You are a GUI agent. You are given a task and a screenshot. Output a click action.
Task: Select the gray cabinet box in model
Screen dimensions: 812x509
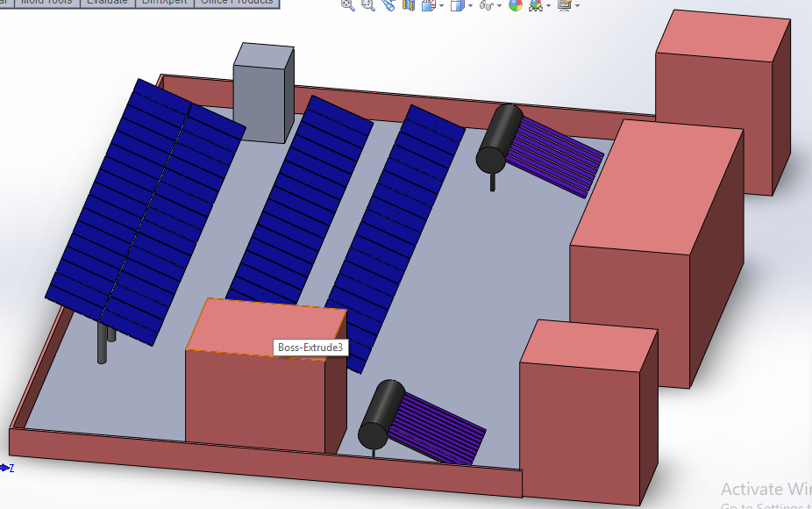coord(263,93)
